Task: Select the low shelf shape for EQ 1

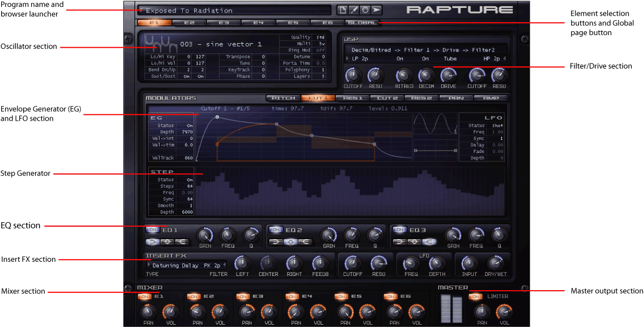Action: tap(153, 241)
